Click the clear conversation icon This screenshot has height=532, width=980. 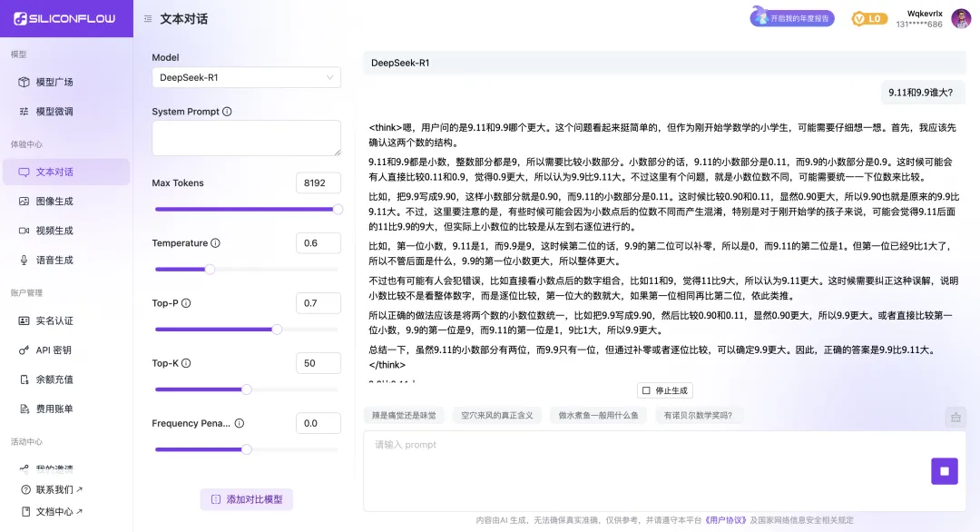coord(955,417)
